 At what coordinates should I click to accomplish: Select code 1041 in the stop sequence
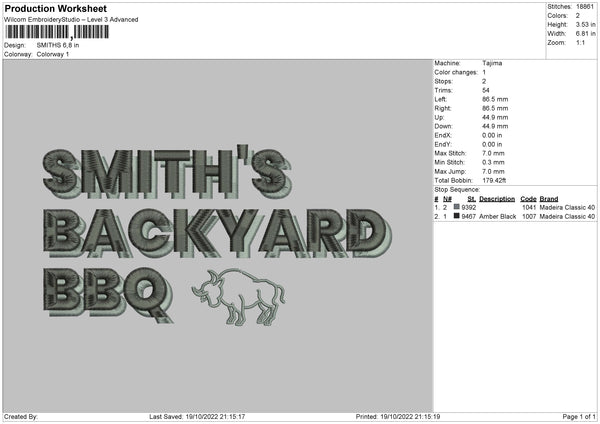(x=529, y=207)
